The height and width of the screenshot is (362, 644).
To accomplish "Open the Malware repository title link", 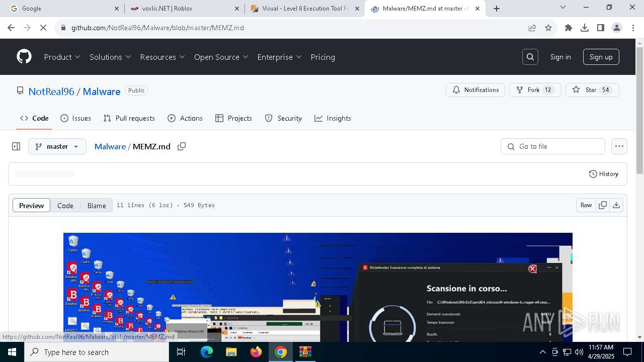I will point(102,92).
